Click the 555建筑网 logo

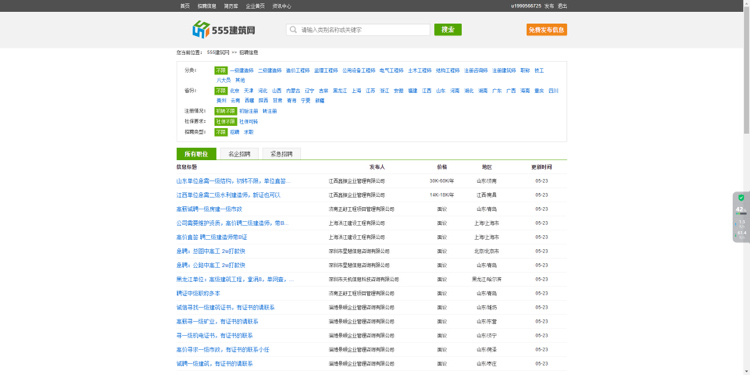224,30
